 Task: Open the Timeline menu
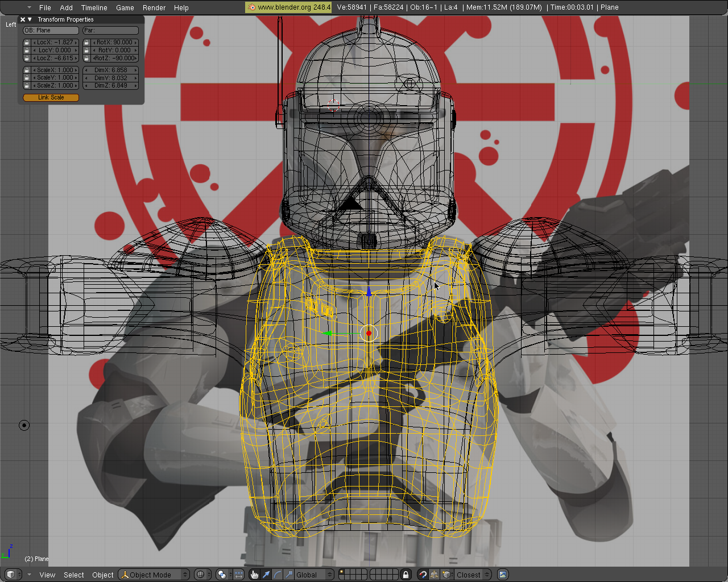(x=94, y=7)
